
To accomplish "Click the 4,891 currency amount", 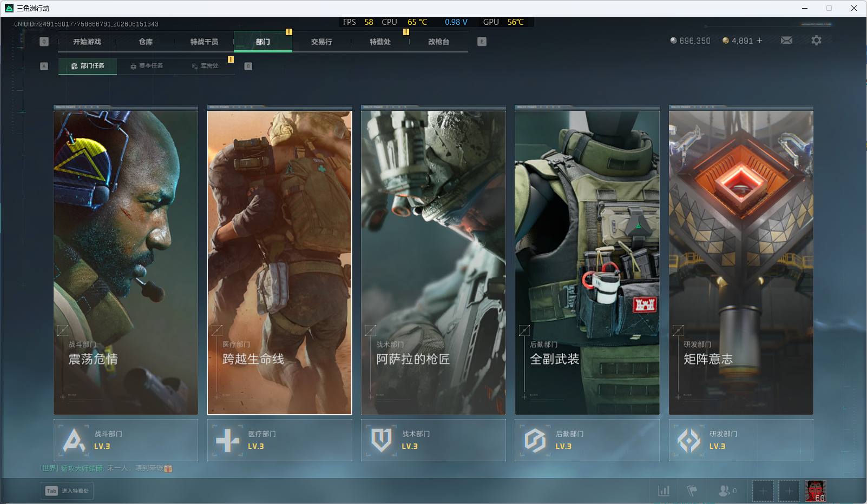I will pos(742,41).
